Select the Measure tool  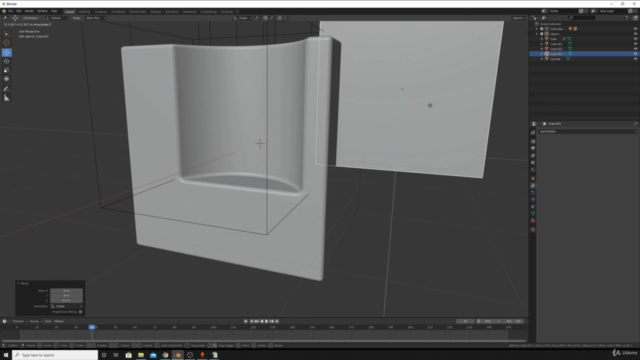tap(7, 98)
